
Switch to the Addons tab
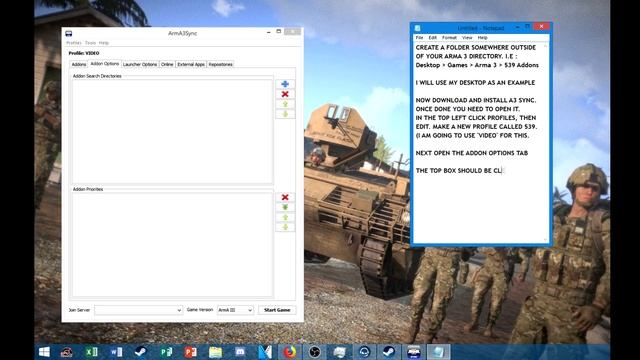(79, 64)
